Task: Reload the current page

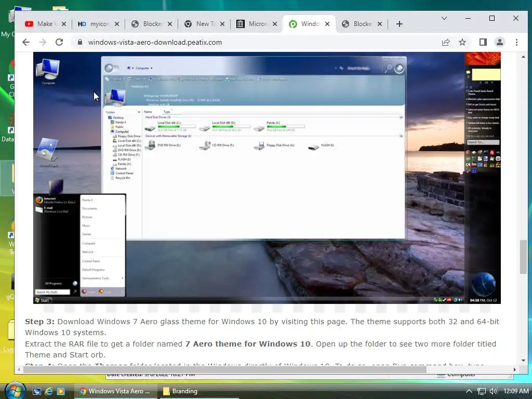Action: click(59, 42)
